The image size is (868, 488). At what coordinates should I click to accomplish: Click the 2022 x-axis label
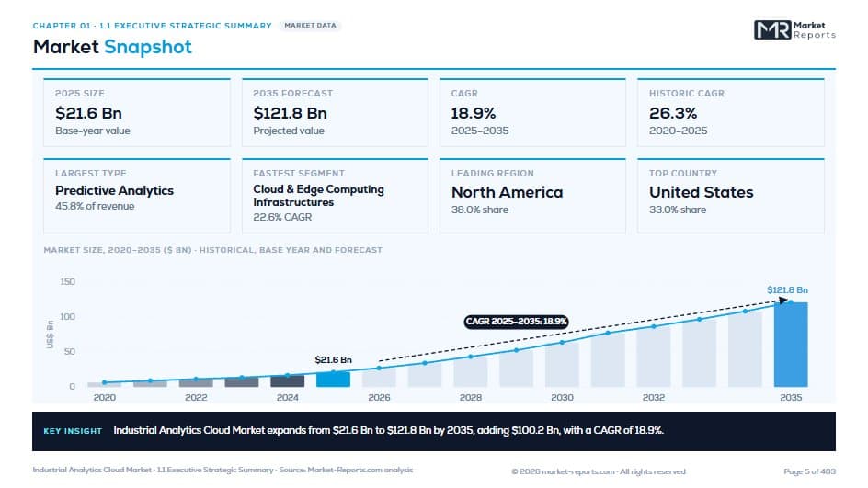click(196, 397)
